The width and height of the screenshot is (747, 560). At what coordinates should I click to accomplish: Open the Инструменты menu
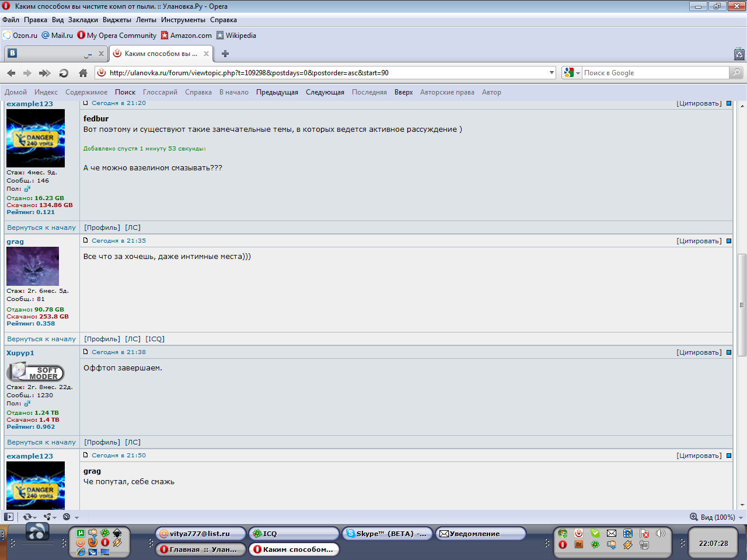tap(183, 20)
